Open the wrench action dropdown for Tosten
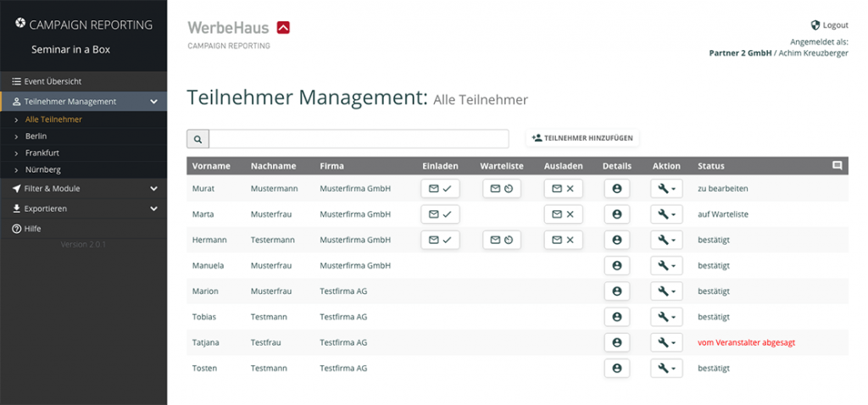Viewport: 868px width, 405px height. click(666, 368)
